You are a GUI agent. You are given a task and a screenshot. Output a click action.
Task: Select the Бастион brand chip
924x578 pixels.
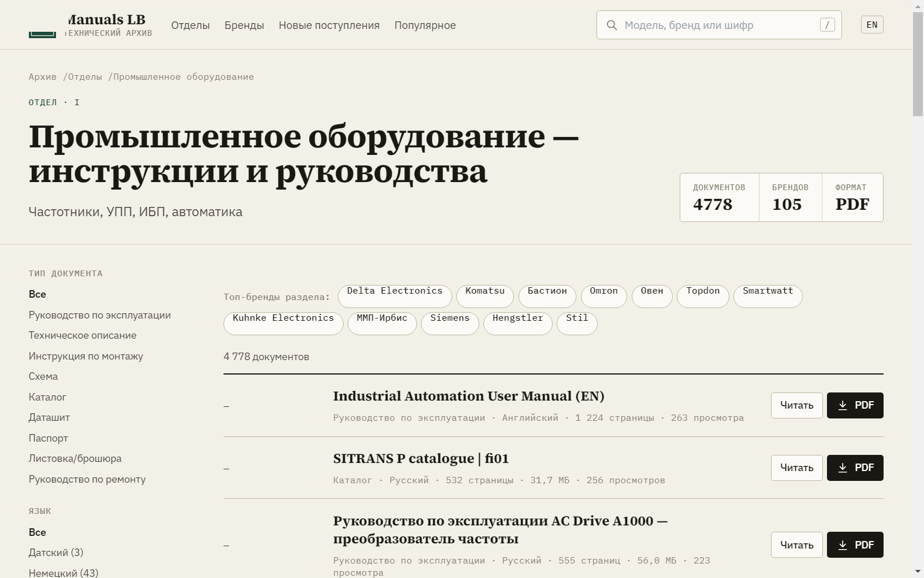pyautogui.click(x=547, y=297)
